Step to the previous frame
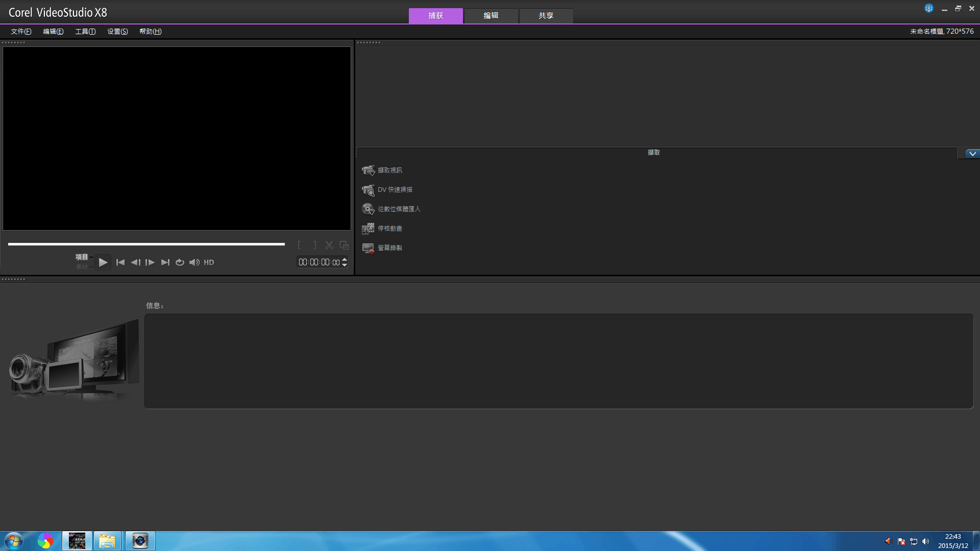 coord(135,262)
